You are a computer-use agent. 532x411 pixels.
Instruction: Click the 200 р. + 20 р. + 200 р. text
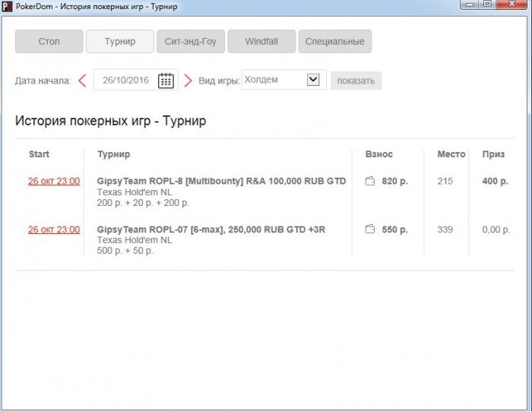tap(143, 203)
